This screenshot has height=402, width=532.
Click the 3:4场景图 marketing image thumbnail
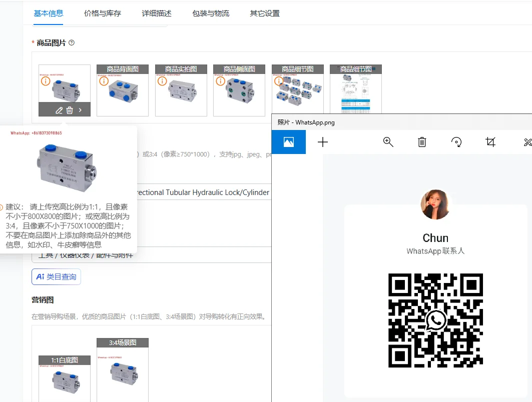123,370
